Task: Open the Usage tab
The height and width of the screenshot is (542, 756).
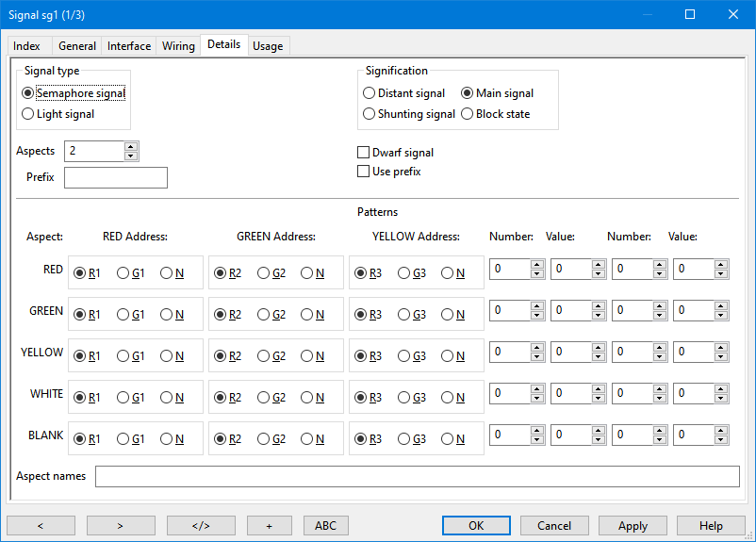Action: click(268, 46)
